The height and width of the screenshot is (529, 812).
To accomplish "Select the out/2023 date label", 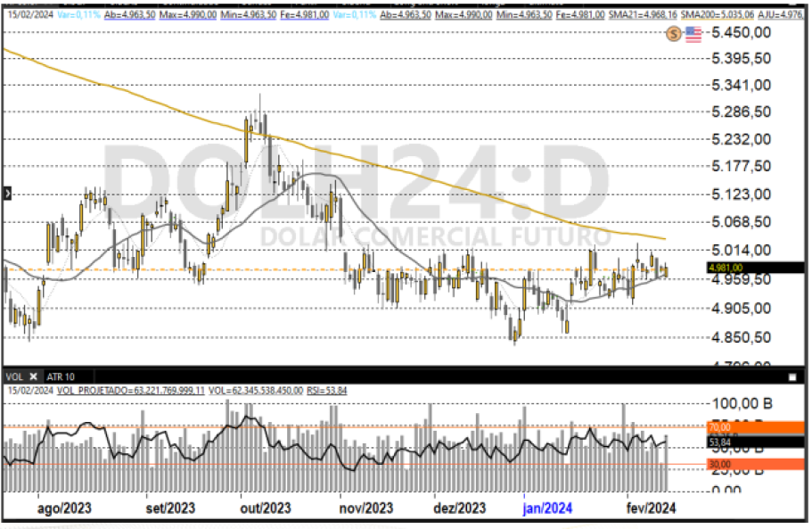I will coord(265,508).
